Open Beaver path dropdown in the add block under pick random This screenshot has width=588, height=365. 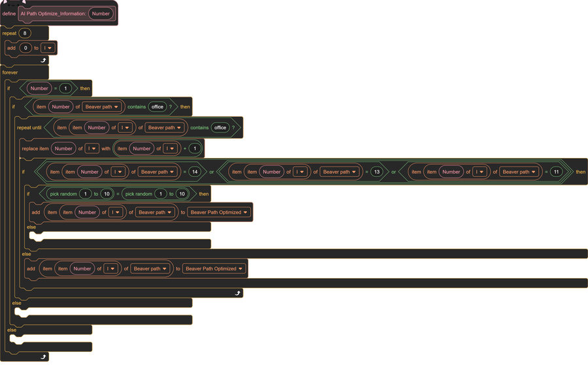[x=155, y=212]
